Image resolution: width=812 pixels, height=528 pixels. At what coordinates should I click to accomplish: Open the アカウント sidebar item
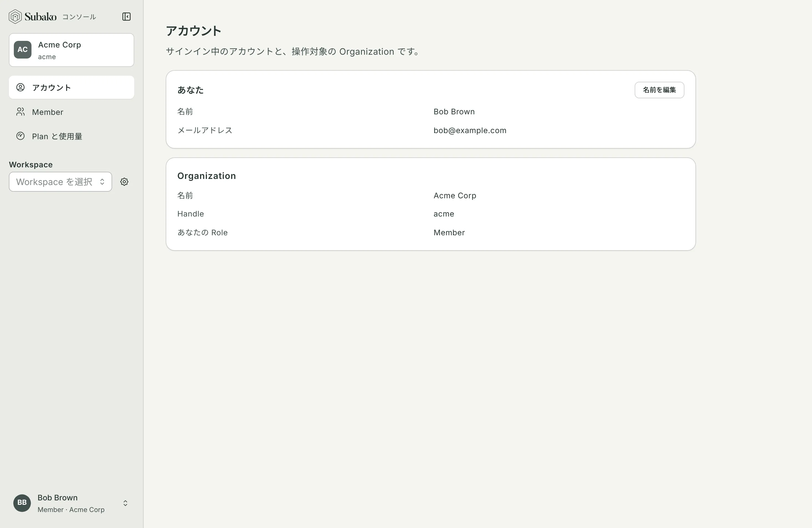(x=71, y=88)
